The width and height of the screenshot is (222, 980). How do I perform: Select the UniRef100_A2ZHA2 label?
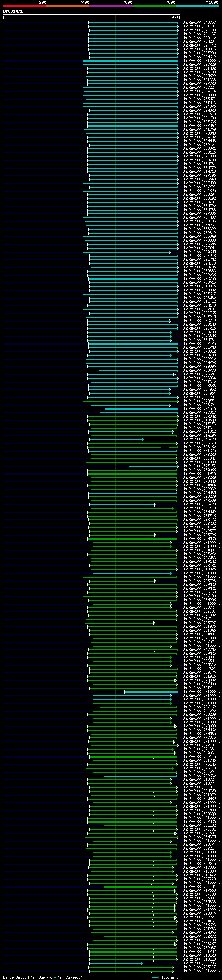coord(199,125)
